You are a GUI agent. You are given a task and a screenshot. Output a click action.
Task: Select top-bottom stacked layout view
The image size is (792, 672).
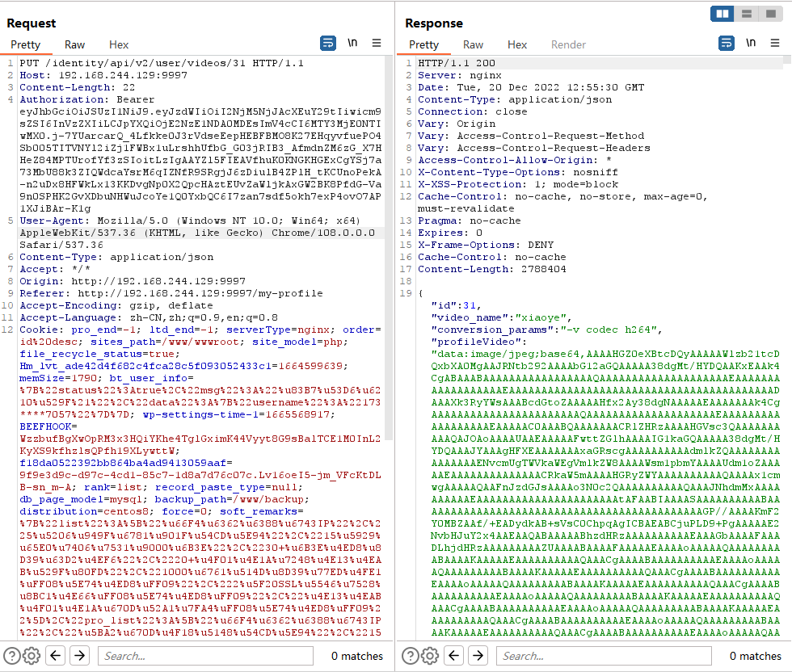pyautogui.click(x=747, y=14)
